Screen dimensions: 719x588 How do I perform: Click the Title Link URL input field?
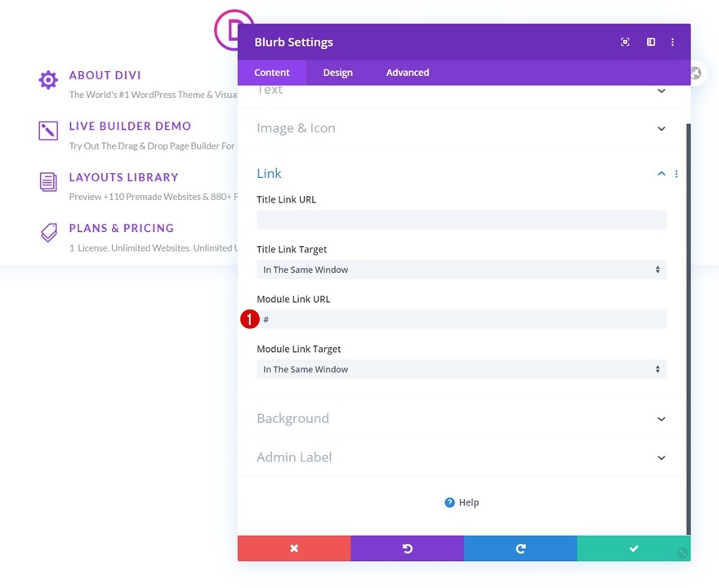[x=462, y=220]
